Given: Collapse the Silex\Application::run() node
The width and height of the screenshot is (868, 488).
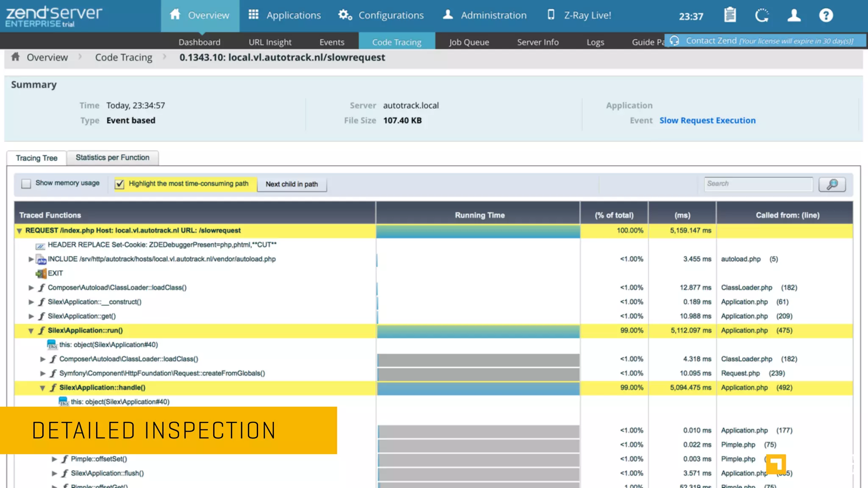Looking at the screenshot, I should (31, 331).
